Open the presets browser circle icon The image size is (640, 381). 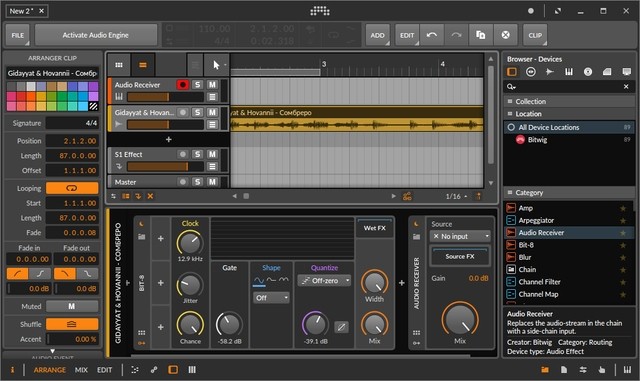[x=531, y=72]
